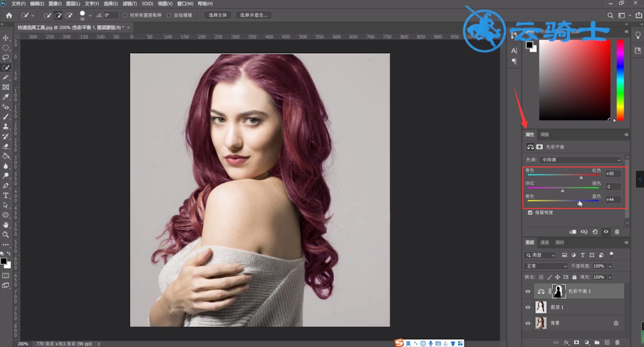
Task: Toggle the layer filter on/off switch
Action: [611, 255]
